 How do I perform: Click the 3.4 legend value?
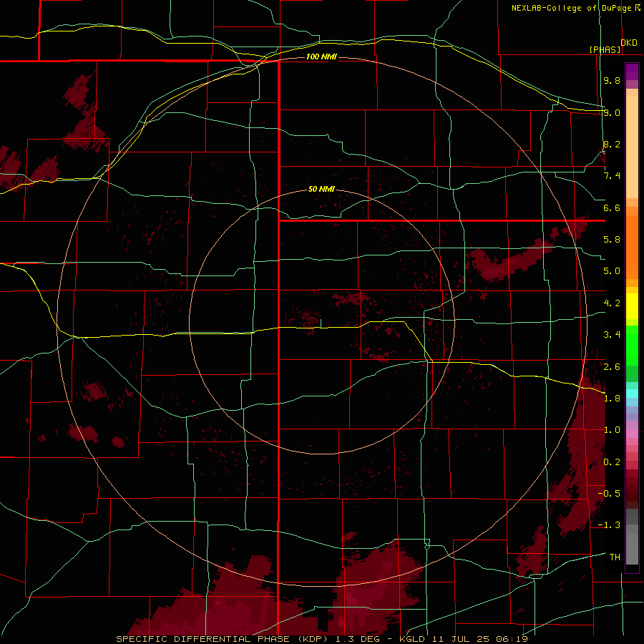[x=612, y=335]
